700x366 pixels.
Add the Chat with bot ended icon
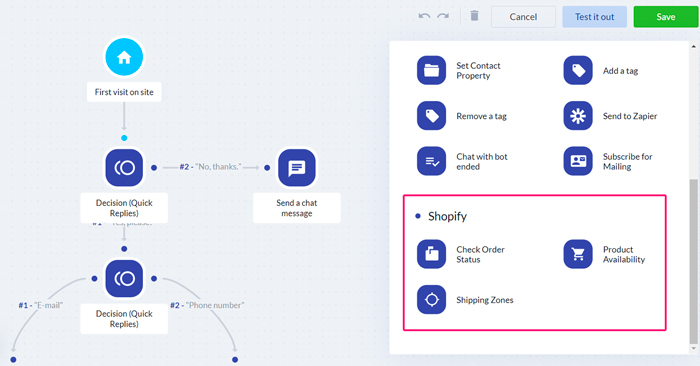431,161
